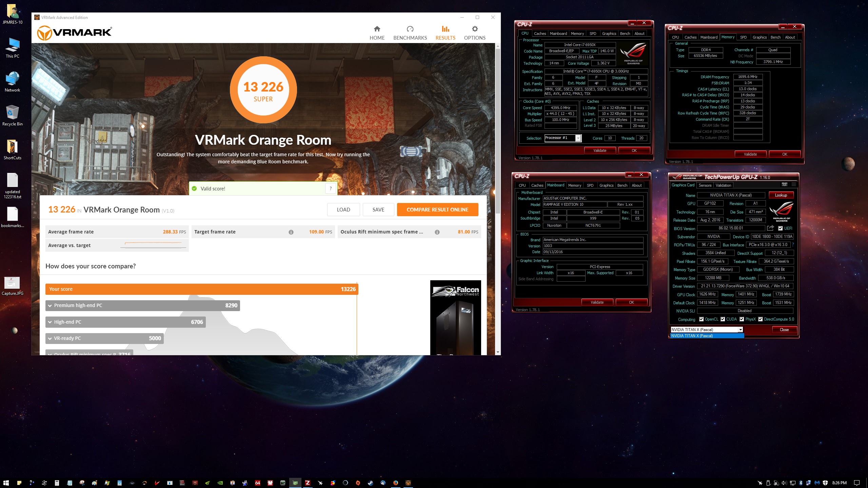This screenshot has width=868, height=488.
Task: Click the Falcon Northwest advertisement image
Action: click(x=455, y=318)
